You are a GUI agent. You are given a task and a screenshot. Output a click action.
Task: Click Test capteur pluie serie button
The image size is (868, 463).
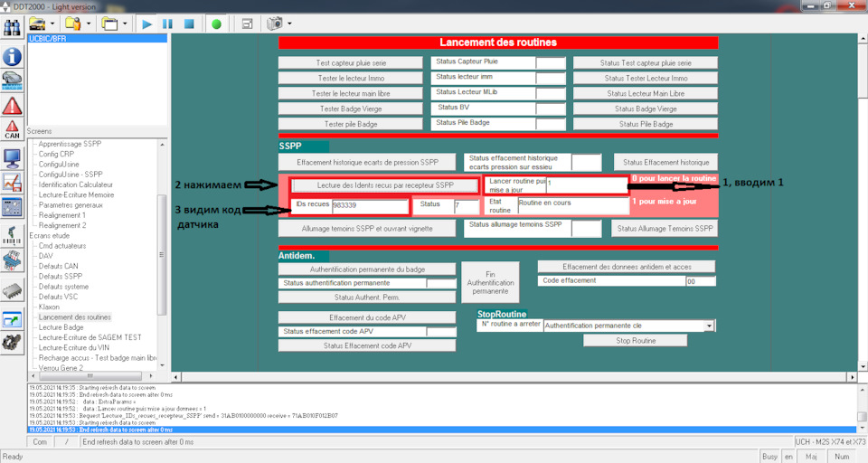(x=351, y=63)
